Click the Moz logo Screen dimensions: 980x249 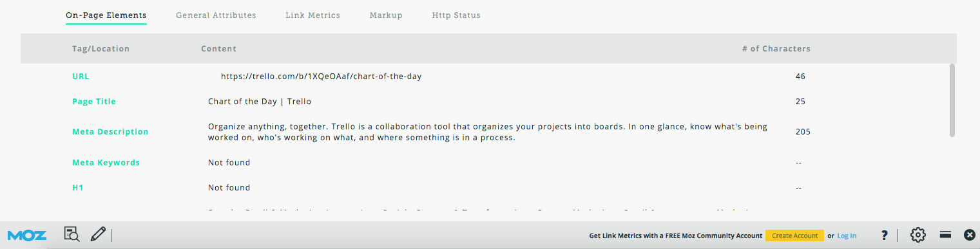tap(26, 235)
